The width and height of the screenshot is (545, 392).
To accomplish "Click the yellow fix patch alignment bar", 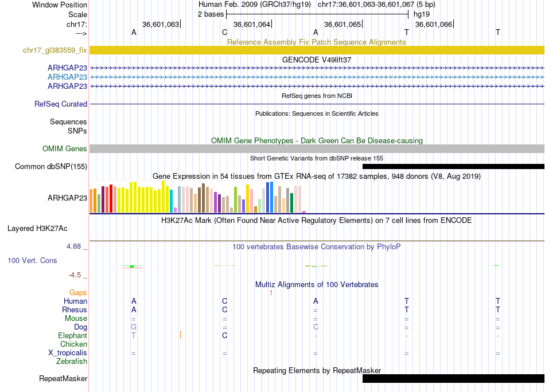I will (317, 50).
